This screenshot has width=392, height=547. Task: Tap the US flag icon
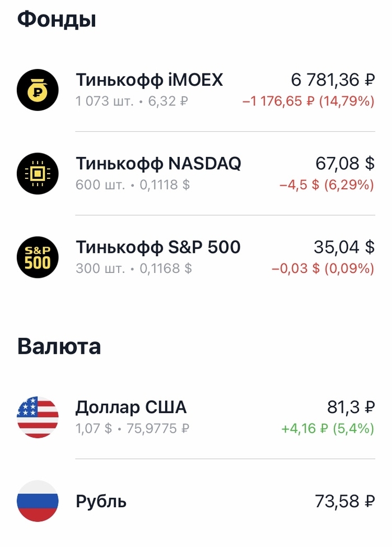(x=38, y=417)
